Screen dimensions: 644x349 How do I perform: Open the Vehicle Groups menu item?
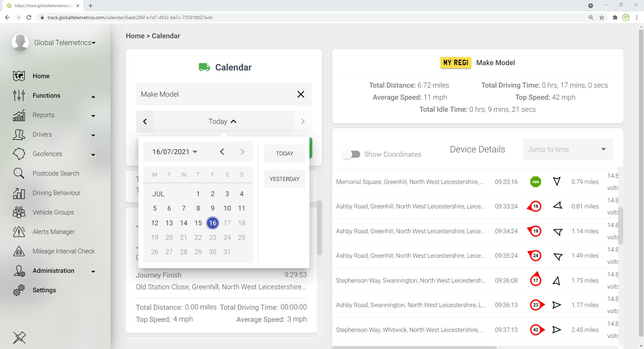pyautogui.click(x=53, y=212)
